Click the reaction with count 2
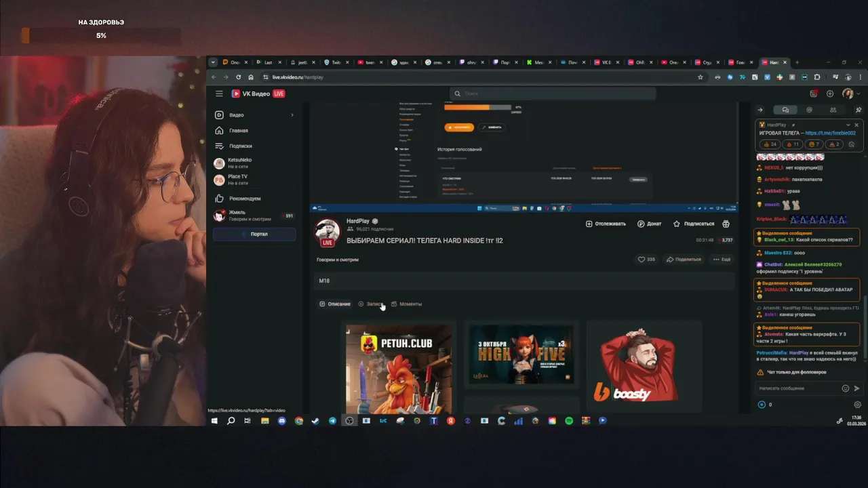Screen dimensions: 868x488 833,144
